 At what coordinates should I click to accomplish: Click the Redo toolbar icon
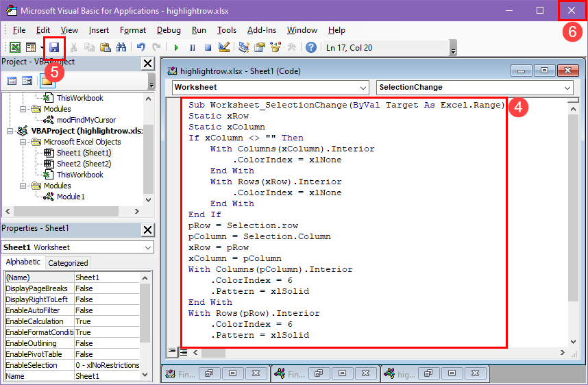[156, 47]
